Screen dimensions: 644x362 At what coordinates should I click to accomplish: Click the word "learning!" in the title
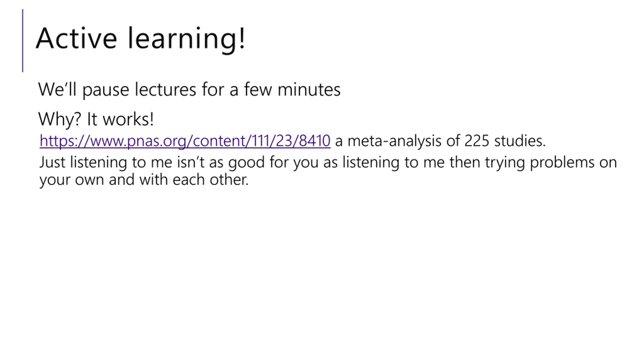tap(186, 38)
